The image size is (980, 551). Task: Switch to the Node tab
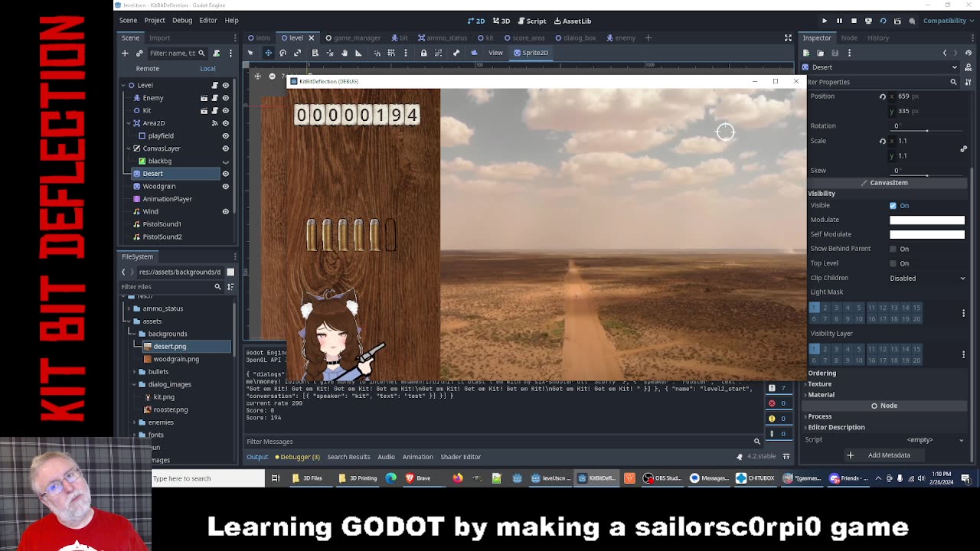coord(849,37)
